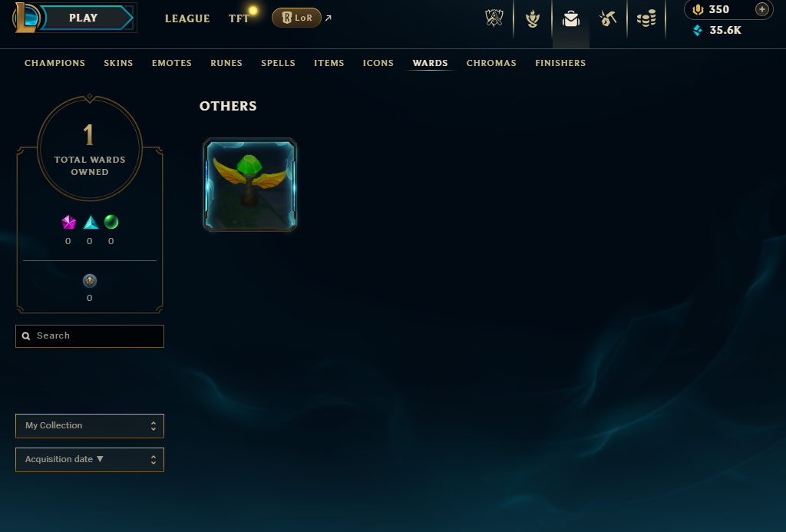Switch to the Champions tab
786x532 pixels.
pyautogui.click(x=54, y=63)
